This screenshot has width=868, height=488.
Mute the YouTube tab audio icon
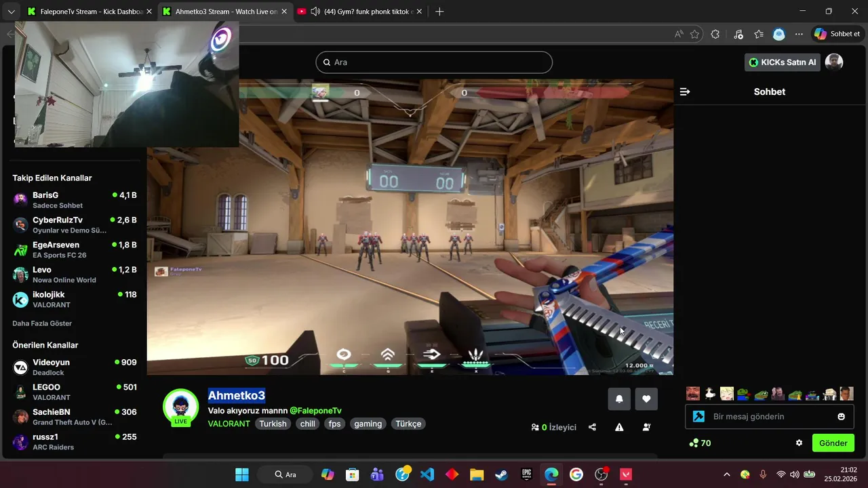point(315,12)
